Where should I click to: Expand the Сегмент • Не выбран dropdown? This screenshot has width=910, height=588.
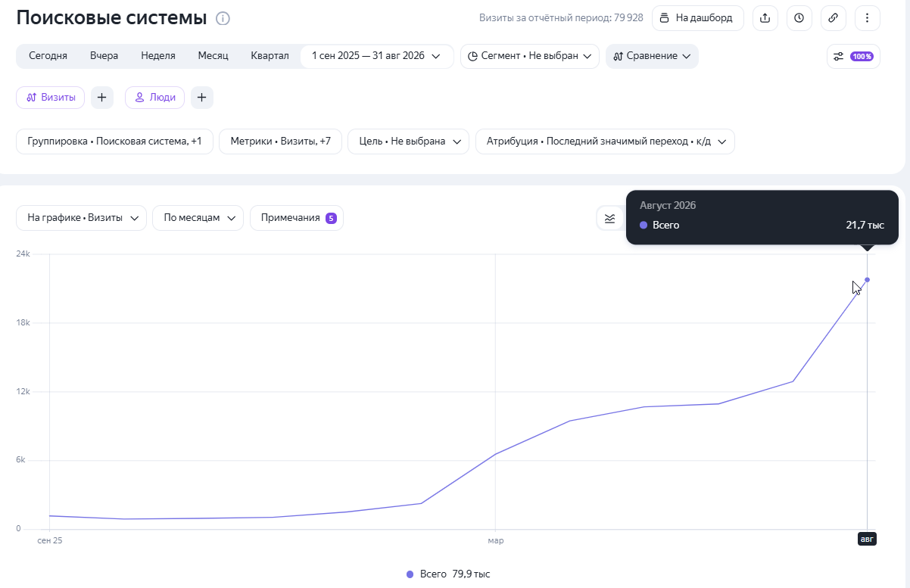tap(530, 56)
